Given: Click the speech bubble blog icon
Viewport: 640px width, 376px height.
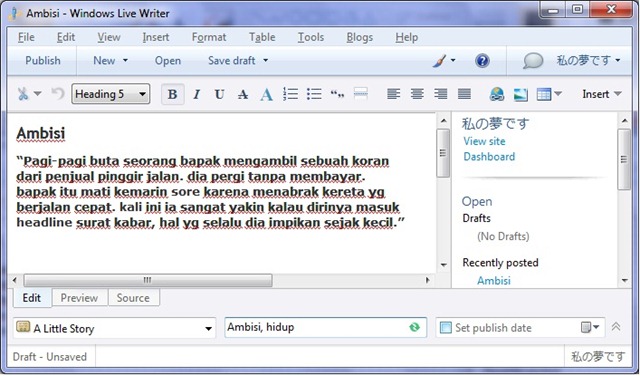Looking at the screenshot, I should 533,61.
